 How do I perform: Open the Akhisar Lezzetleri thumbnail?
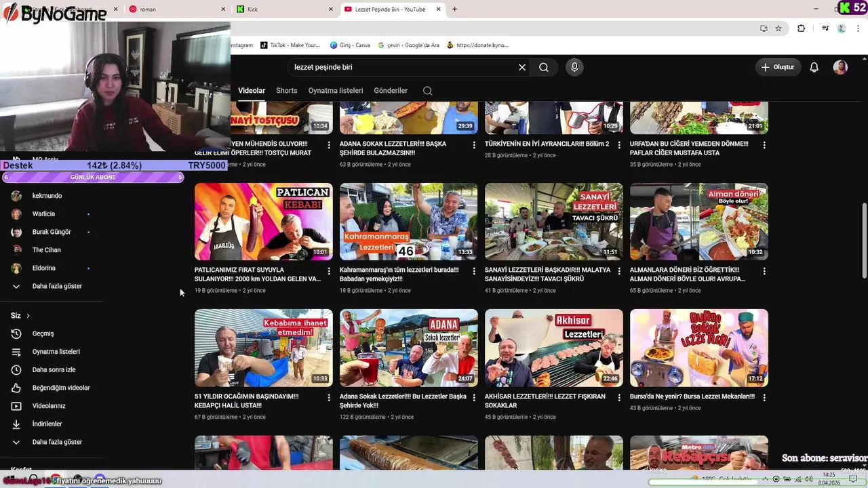coord(553,348)
